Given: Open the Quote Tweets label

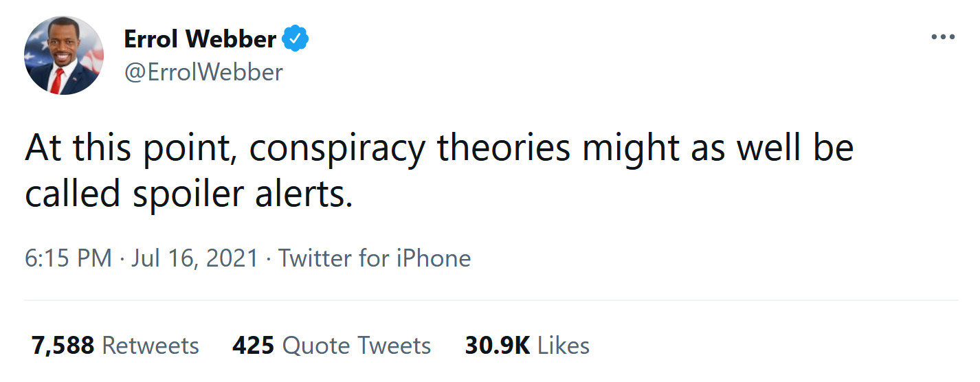Looking at the screenshot, I should (357, 345).
